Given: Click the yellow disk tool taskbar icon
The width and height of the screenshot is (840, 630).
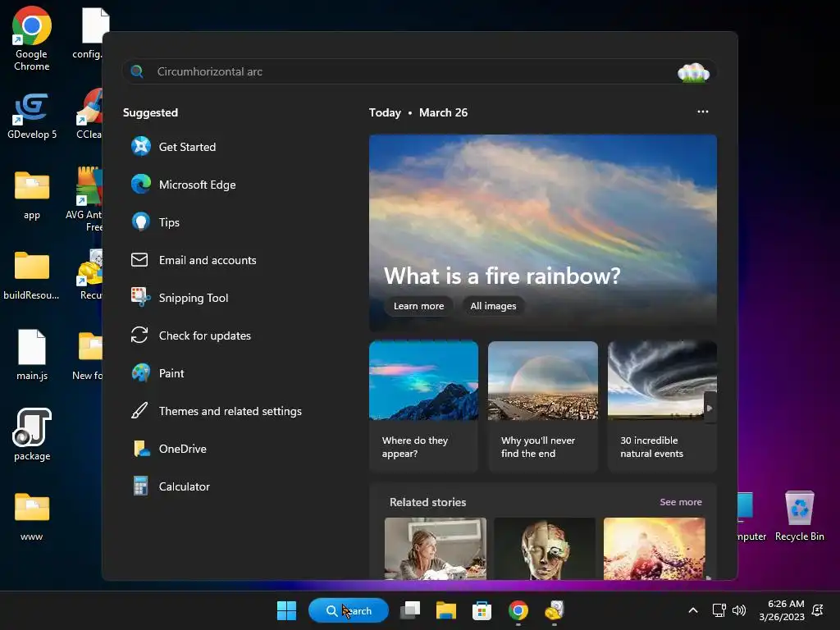Looking at the screenshot, I should click(555, 610).
